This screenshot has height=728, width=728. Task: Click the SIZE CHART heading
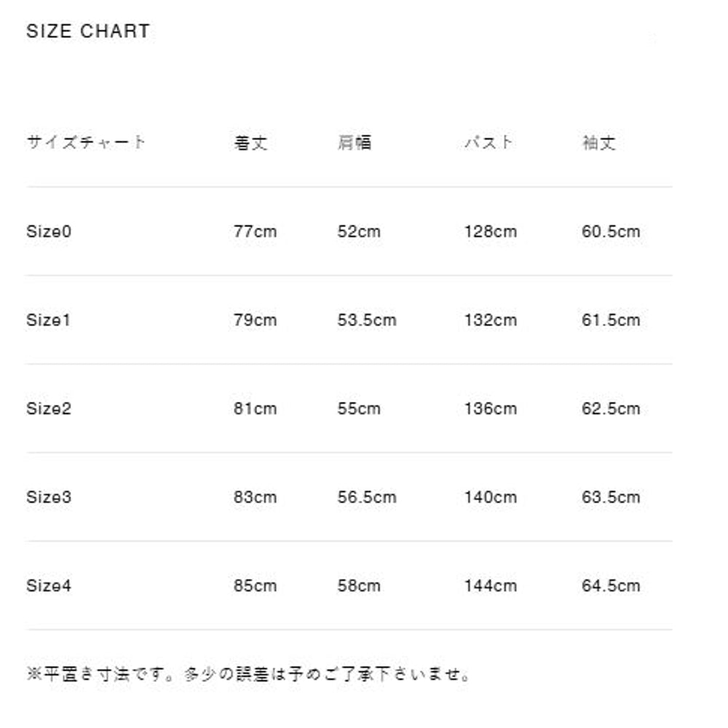[x=88, y=31]
